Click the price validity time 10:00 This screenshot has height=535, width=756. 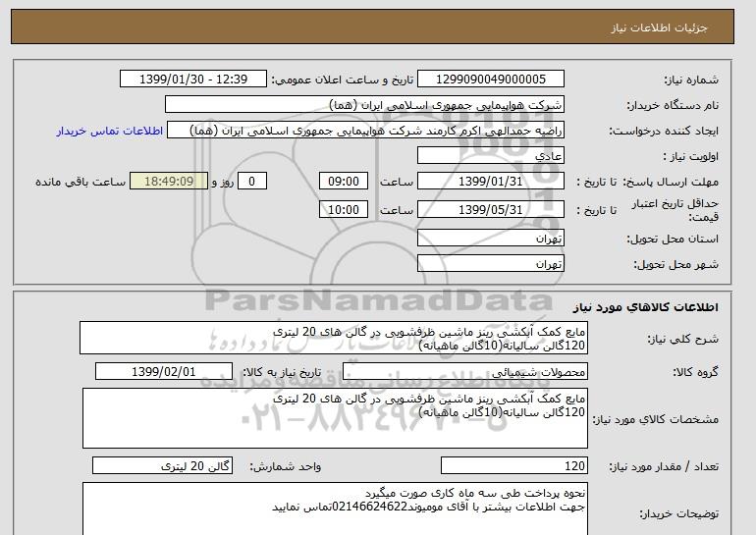click(x=344, y=210)
